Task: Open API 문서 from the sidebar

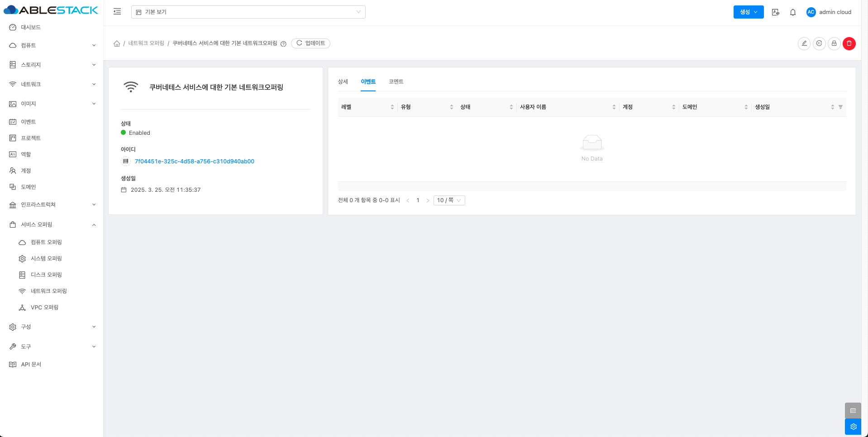Action: click(31, 364)
